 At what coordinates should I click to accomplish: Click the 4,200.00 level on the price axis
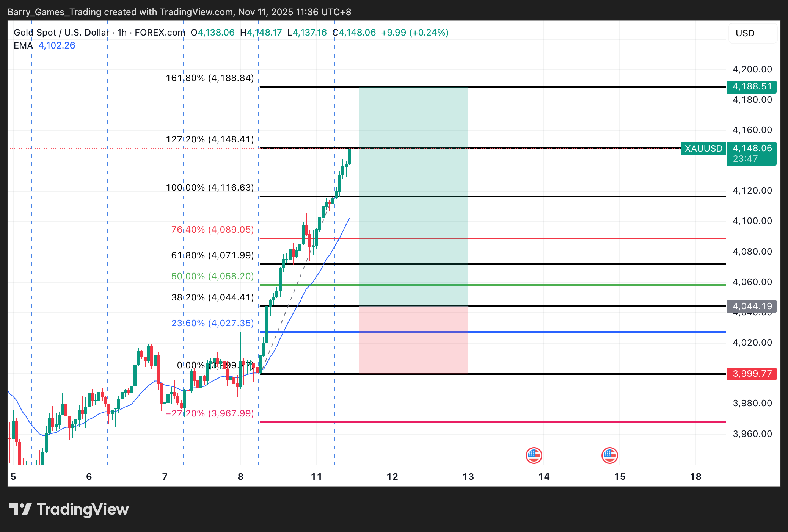pos(752,69)
